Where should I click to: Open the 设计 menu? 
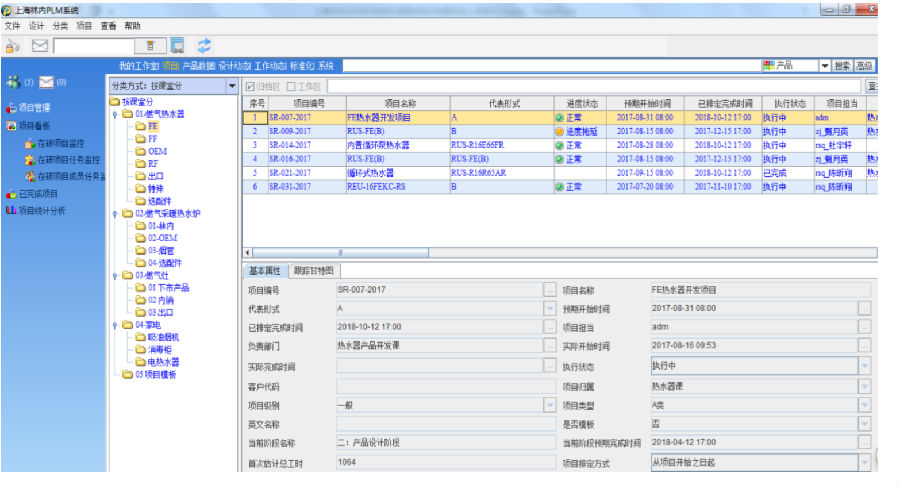37,25
